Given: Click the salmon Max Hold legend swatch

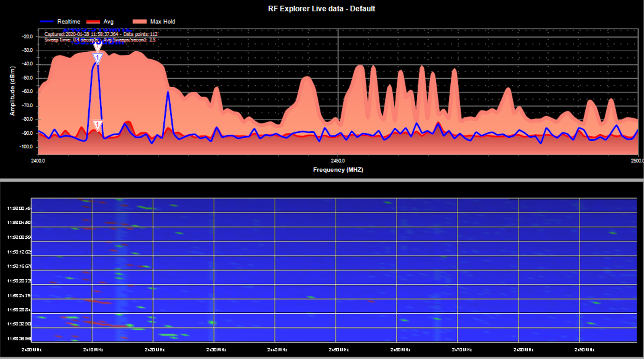Looking at the screenshot, I should point(140,21).
